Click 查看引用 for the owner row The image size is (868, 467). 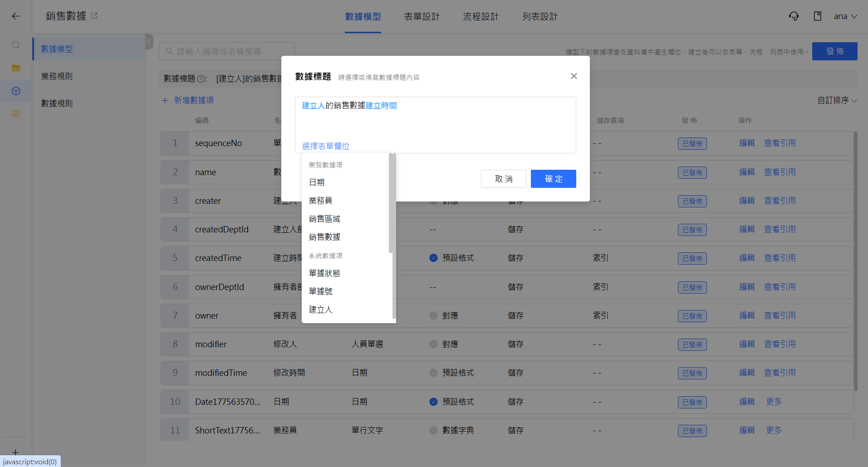coord(780,315)
